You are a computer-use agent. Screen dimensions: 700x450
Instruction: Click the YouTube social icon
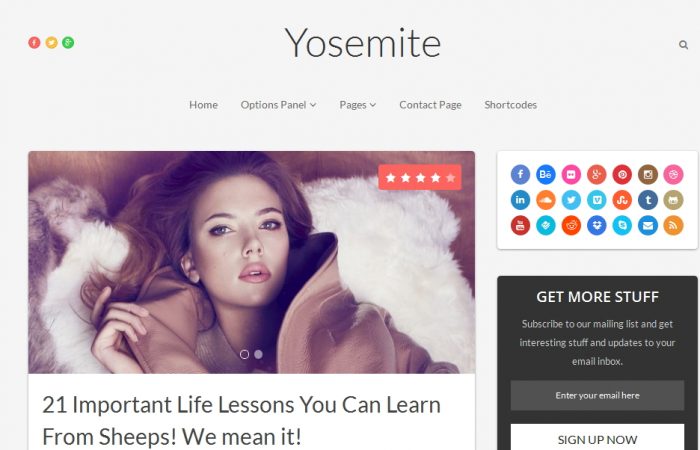(x=520, y=225)
